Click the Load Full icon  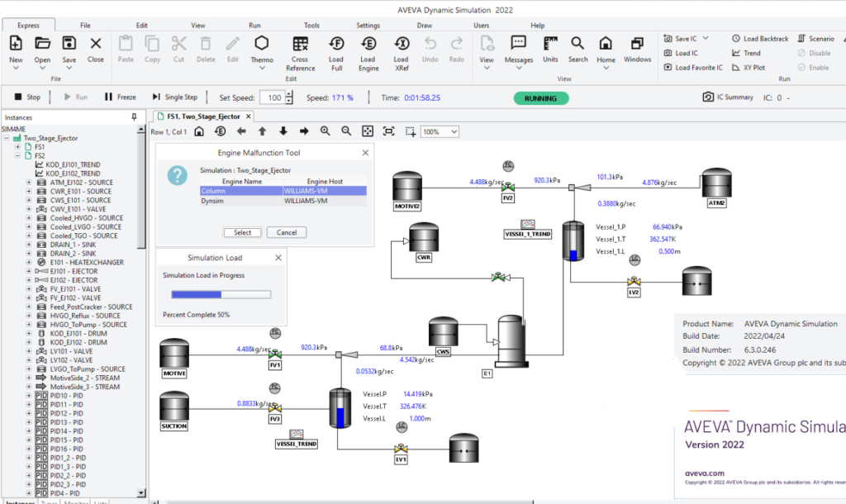(336, 43)
